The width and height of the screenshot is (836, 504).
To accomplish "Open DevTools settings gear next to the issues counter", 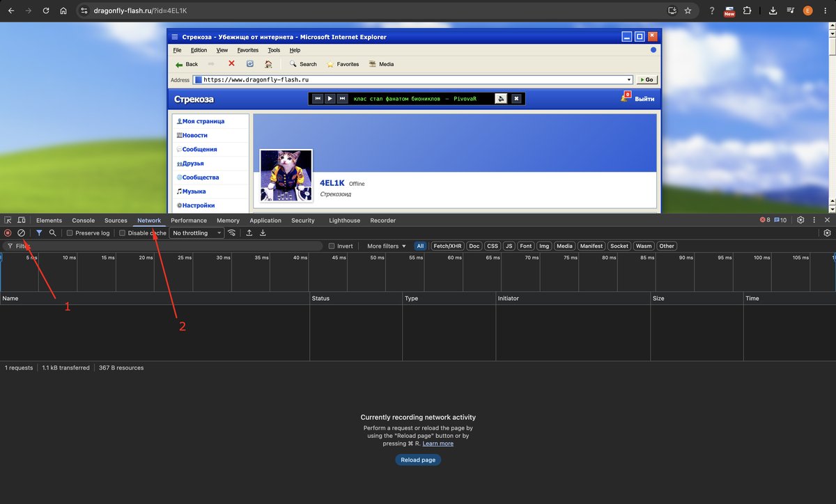I will 800,220.
